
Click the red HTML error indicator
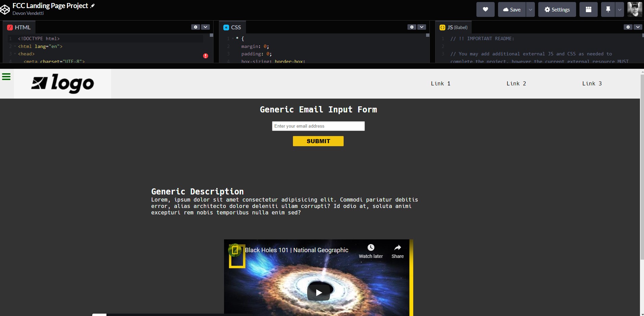(x=205, y=56)
